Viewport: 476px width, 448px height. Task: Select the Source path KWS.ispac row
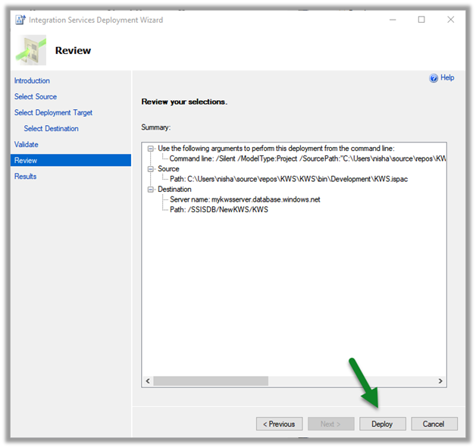[288, 179]
